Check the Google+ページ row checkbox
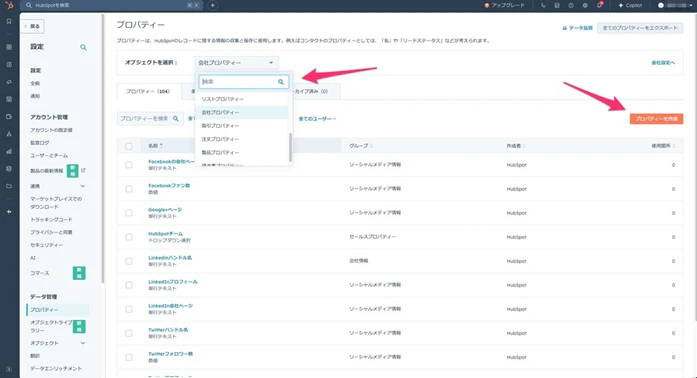The width and height of the screenshot is (697, 378). click(x=129, y=213)
